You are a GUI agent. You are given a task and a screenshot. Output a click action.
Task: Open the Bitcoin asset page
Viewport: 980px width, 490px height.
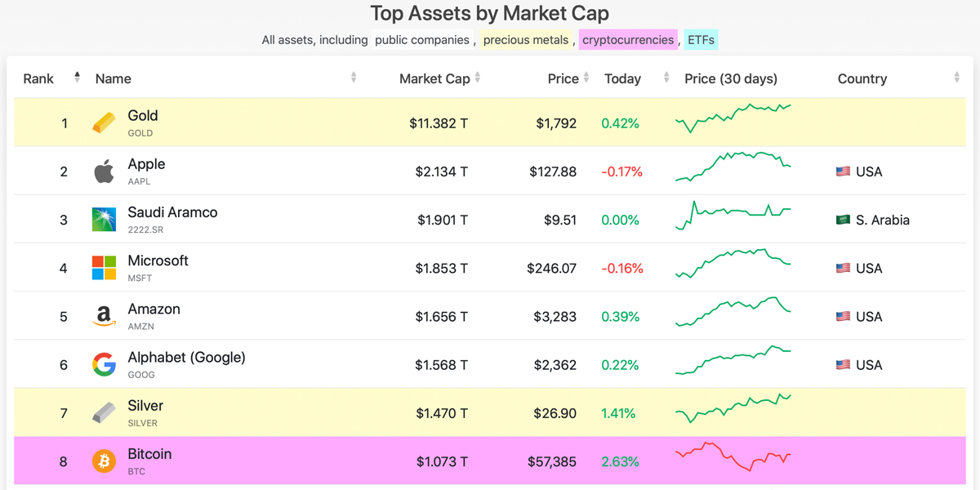pyautogui.click(x=149, y=454)
